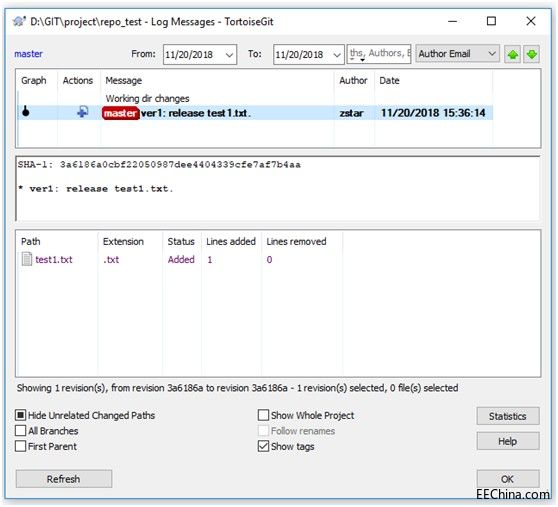This screenshot has height=507, width=558.
Task: Click the TortoiseGit title bar icon
Action: pyautogui.click(x=19, y=21)
